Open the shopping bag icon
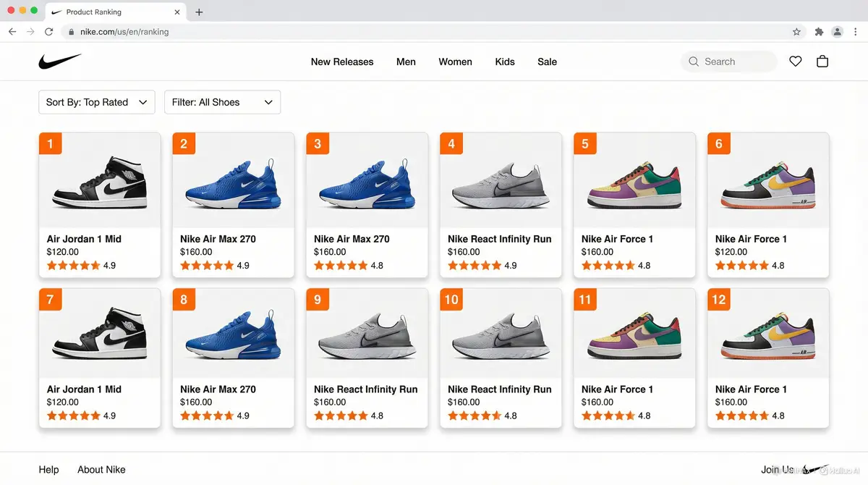 tap(822, 62)
